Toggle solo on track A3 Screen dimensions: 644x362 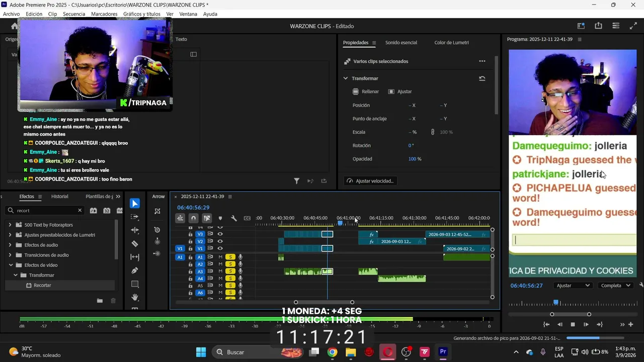coord(230,271)
